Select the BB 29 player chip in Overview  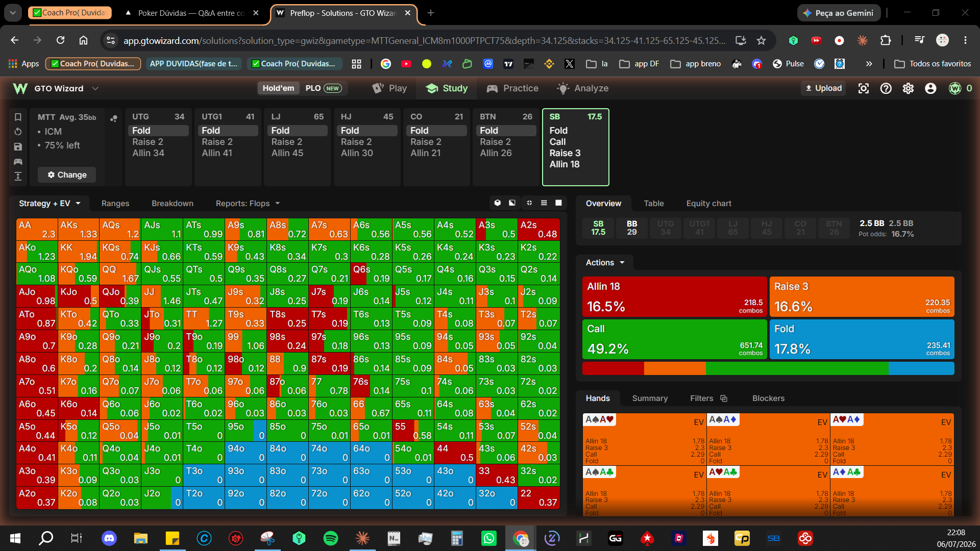click(x=632, y=228)
